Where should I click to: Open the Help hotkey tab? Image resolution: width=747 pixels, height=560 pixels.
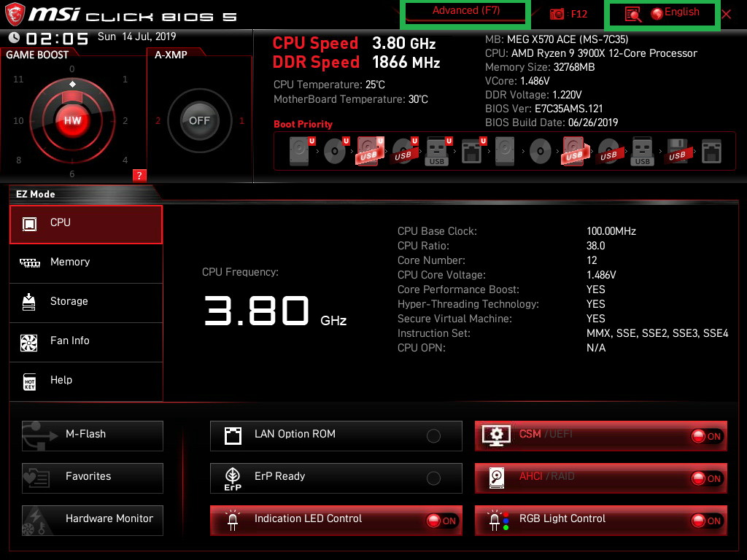pyautogui.click(x=86, y=382)
